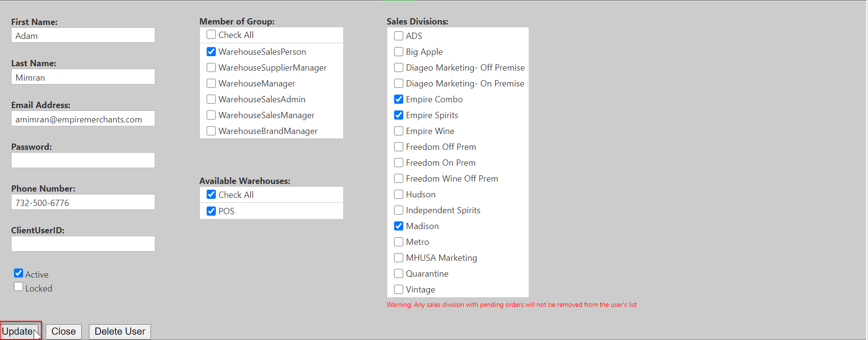Viewport: 868px width, 340px height.
Task: Enable the Hudson sales division
Action: click(398, 194)
